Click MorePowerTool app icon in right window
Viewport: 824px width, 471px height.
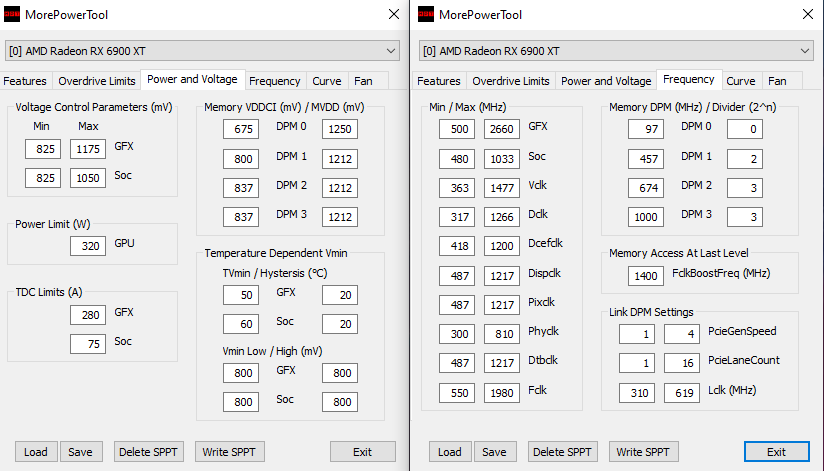click(x=426, y=15)
